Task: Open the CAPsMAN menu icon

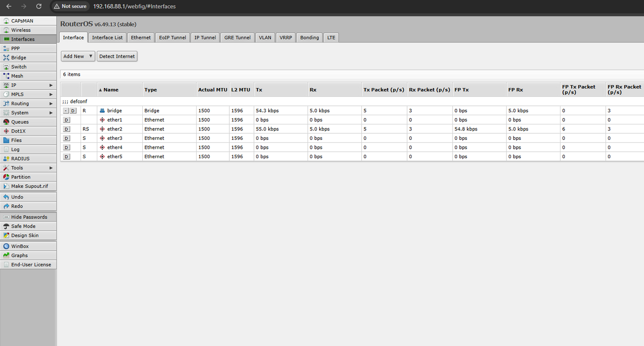Action: pyautogui.click(x=6, y=21)
